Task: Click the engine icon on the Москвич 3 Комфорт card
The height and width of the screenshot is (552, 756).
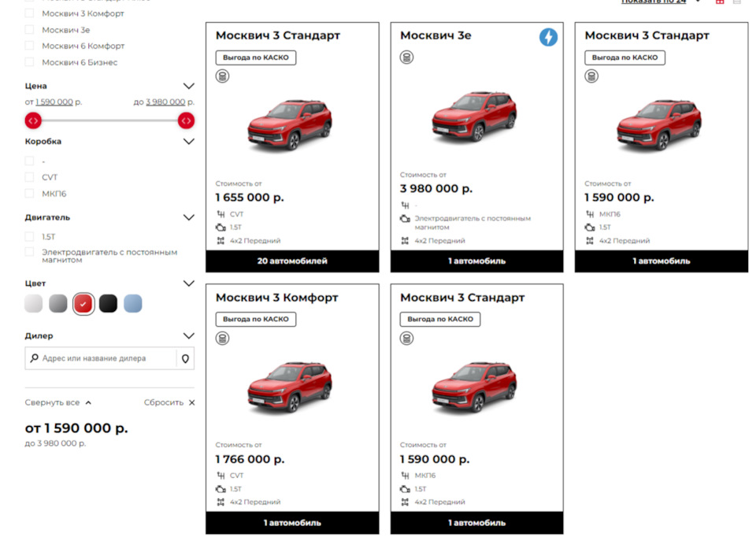Action: [x=220, y=489]
